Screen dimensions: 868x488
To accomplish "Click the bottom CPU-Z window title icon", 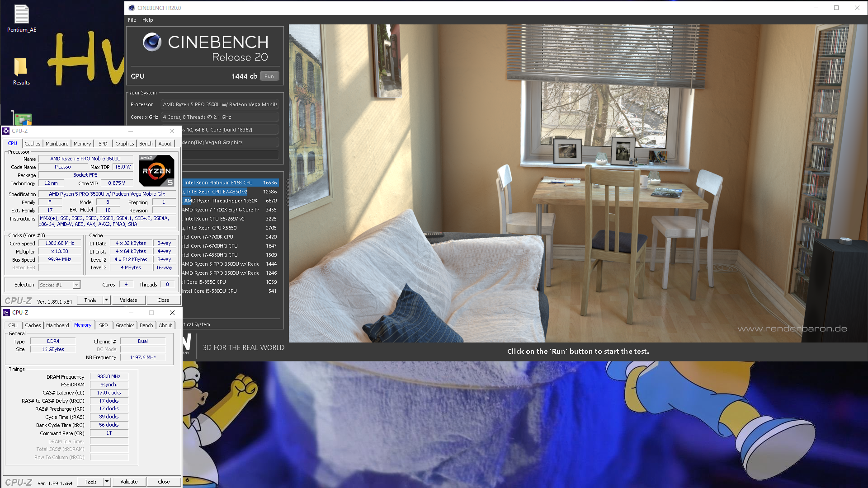I will tap(6, 313).
